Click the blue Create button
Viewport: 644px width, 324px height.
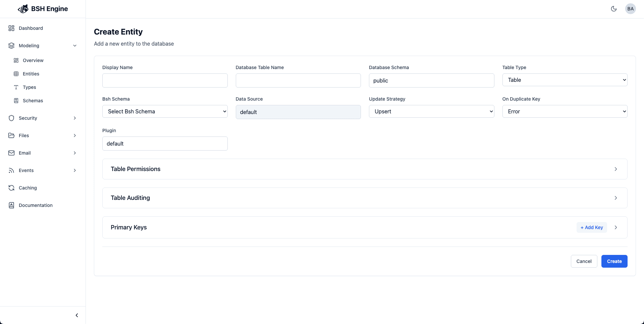pos(614,261)
